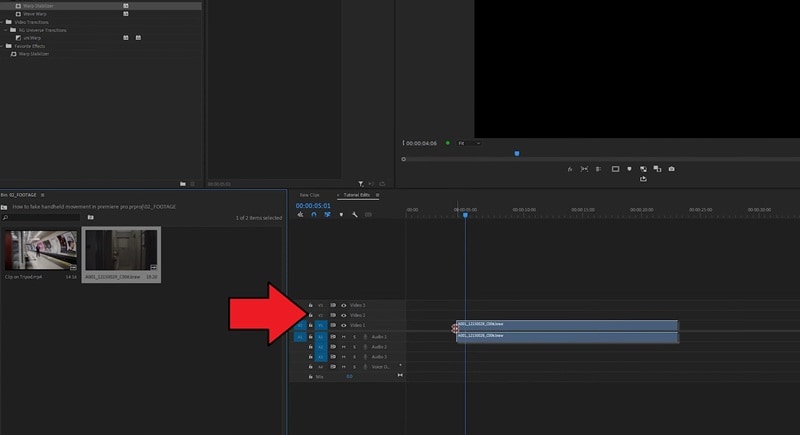Click program monitor zoom scroll bar handle
The width and height of the screenshot is (800, 435).
click(x=404, y=159)
